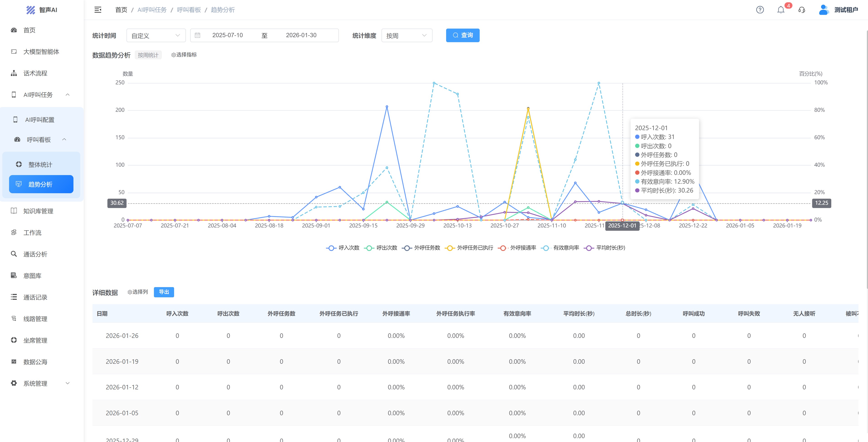
Task: Click the 2026-01-19 date cell
Action: [x=122, y=361]
